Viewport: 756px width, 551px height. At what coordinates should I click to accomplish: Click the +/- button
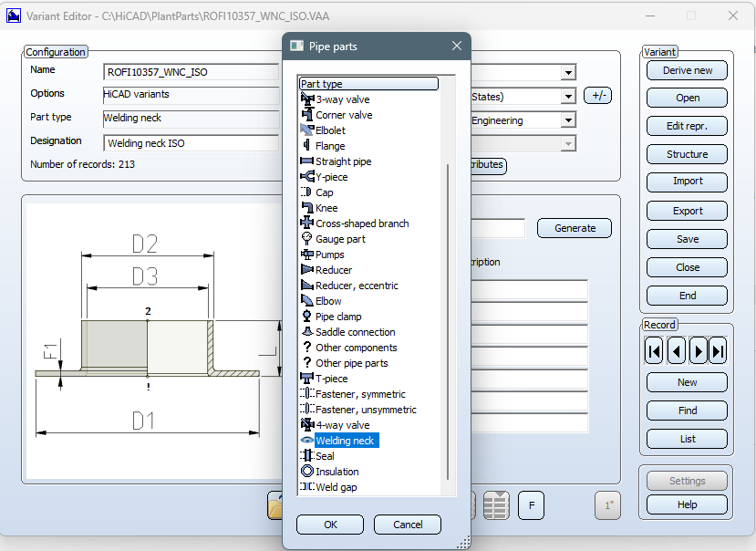tap(597, 96)
